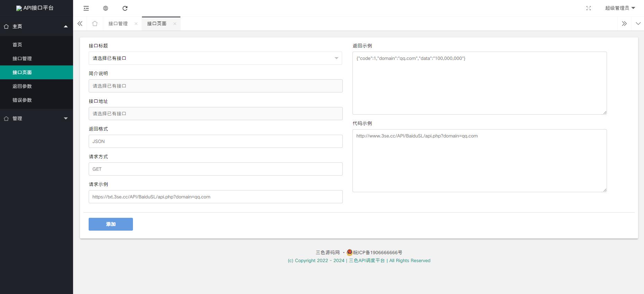
Task: Toggle fullscreen mode icon
Action: 589,8
